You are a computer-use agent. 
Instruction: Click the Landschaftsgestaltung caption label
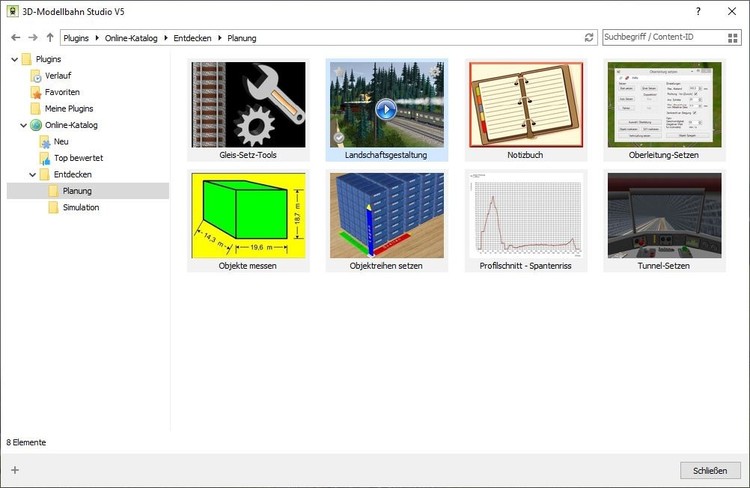[386, 155]
